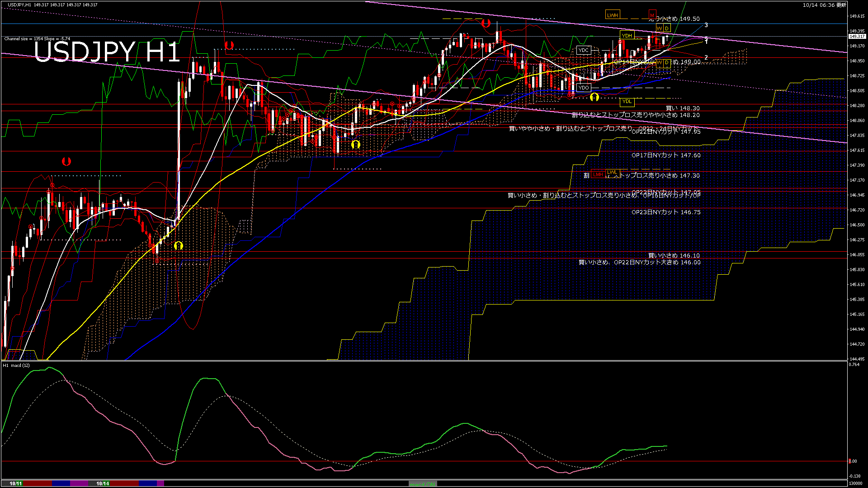
Task: Click the red M label box
Action: click(652, 15)
